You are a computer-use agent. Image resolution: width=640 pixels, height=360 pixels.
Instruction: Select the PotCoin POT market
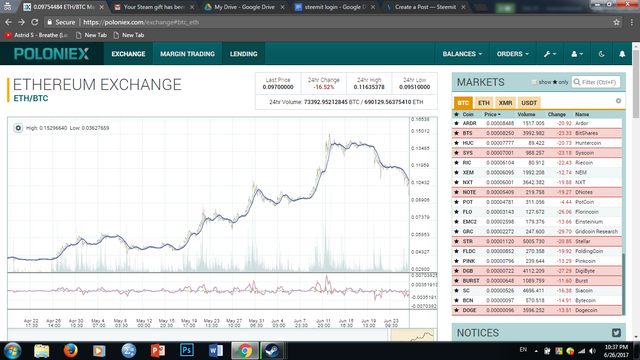537,202
